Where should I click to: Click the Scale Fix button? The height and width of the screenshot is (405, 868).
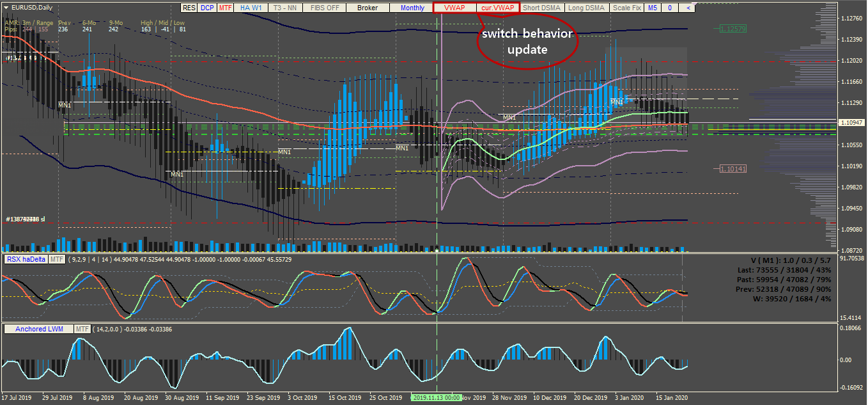(626, 8)
